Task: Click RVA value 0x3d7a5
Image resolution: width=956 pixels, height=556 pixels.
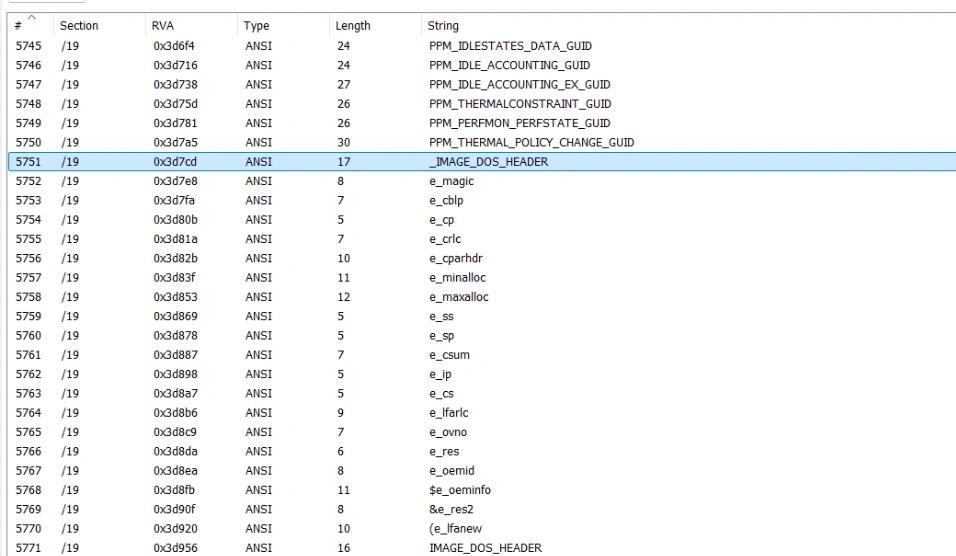Action: point(175,143)
